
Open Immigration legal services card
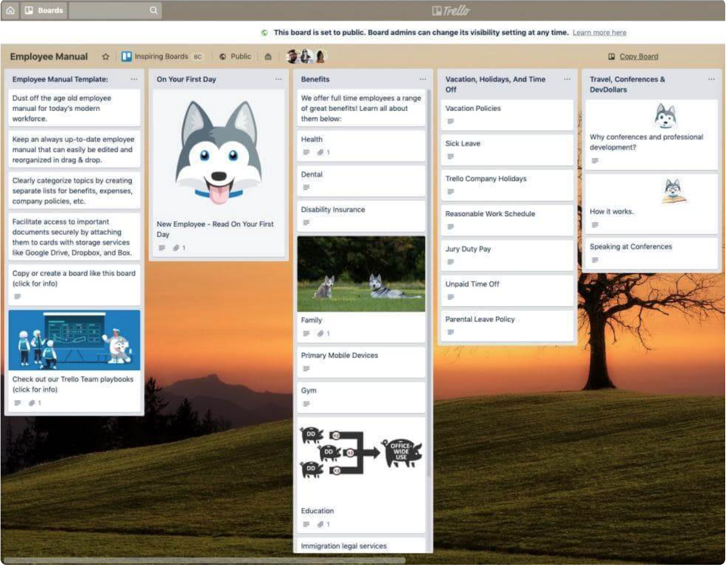(x=361, y=546)
